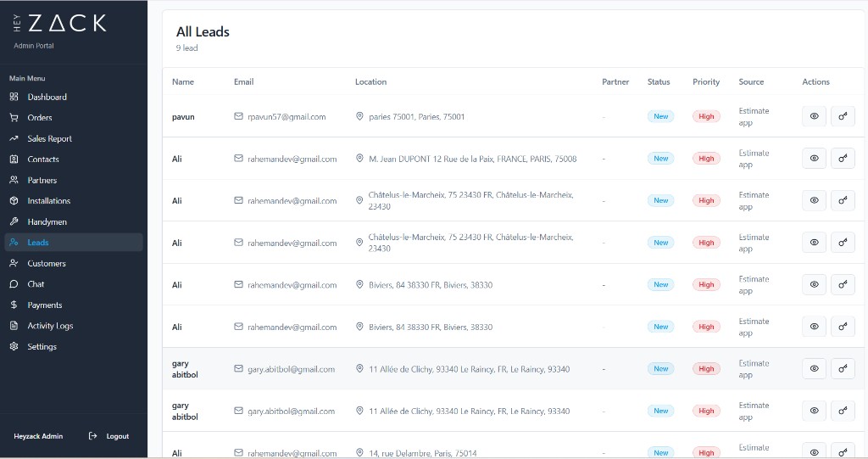Click the Handymen wrench icon
Screen dimensions: 868x459
[x=14, y=221]
